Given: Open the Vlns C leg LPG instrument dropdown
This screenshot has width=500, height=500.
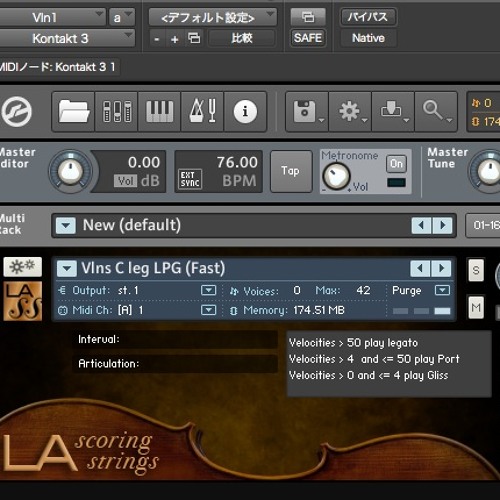Looking at the screenshot, I should (67, 269).
